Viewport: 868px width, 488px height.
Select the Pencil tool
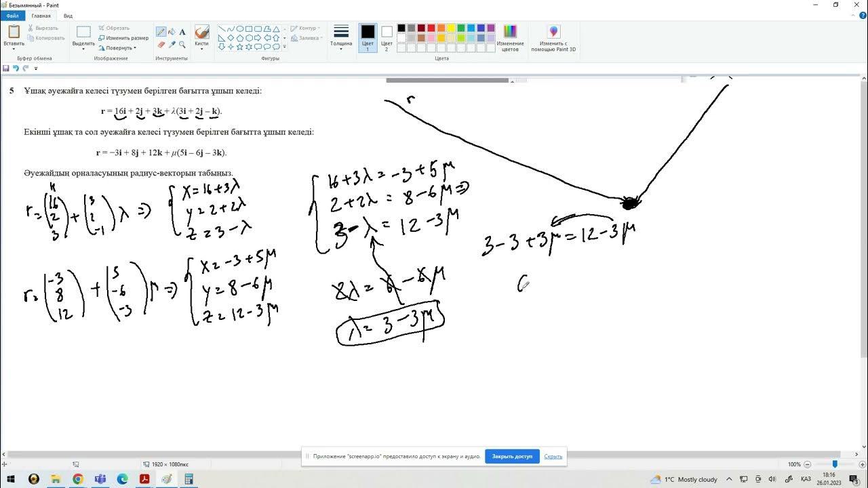[161, 32]
